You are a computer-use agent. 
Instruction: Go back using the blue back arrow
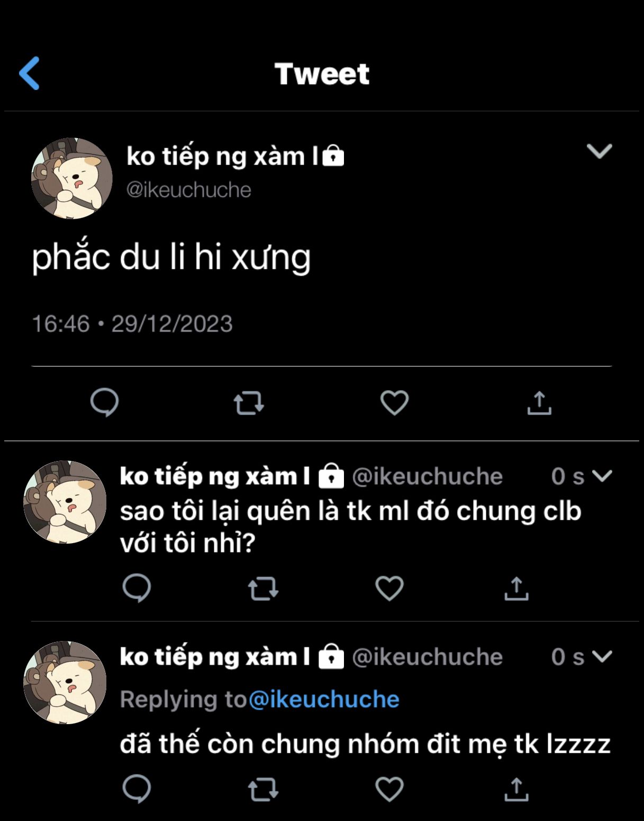pos(30,73)
